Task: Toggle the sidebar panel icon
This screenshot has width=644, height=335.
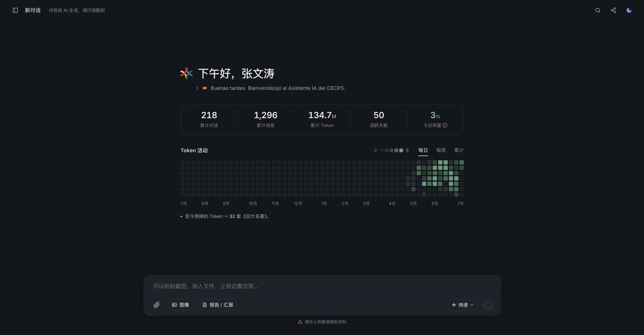Action: 15,10
